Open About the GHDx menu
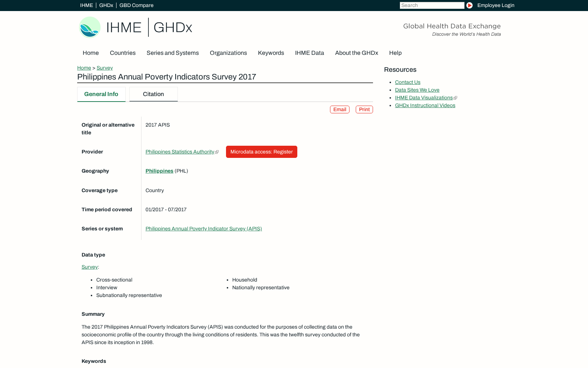This screenshot has width=588, height=368. (x=356, y=53)
